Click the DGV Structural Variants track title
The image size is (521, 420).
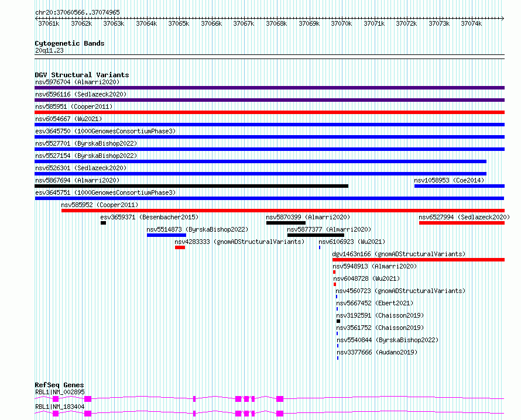[x=82, y=75]
